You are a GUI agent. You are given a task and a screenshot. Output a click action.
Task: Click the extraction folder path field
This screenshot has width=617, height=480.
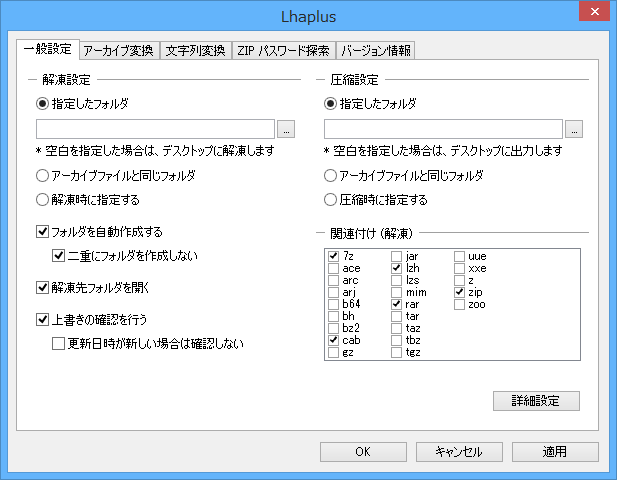155,129
